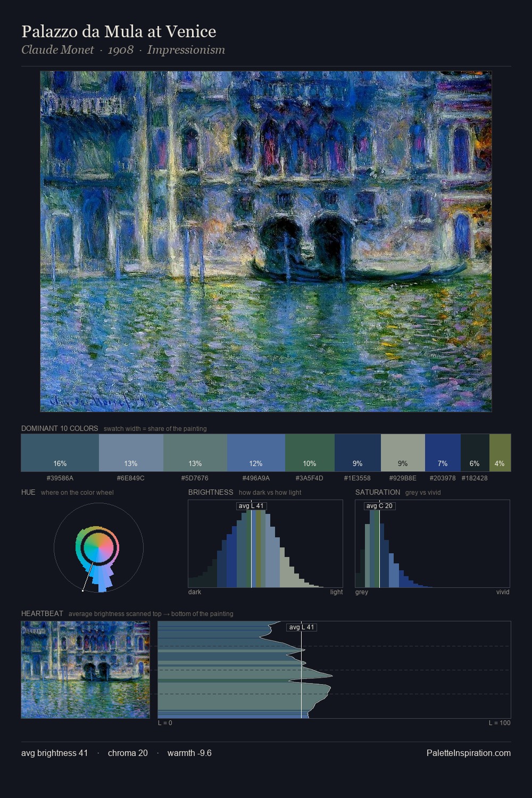Select the artist name Claude Monet
The width and height of the screenshot is (532, 798).
click(57, 50)
